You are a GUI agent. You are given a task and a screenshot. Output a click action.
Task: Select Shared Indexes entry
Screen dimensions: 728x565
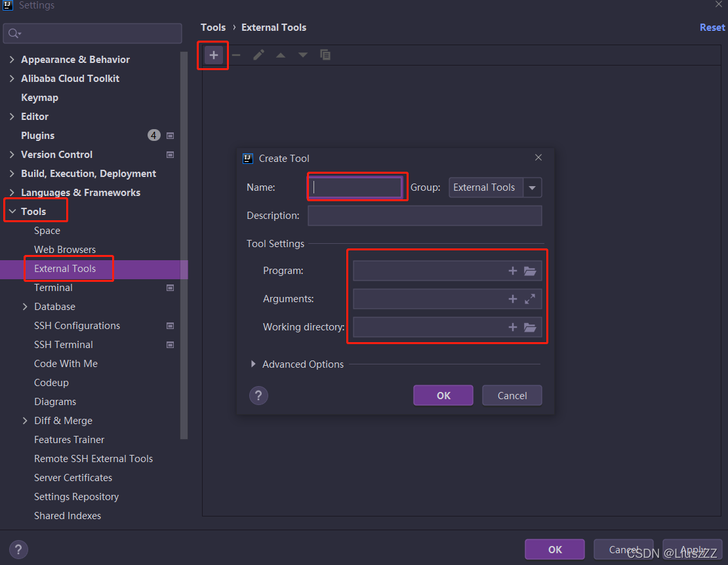click(x=68, y=516)
